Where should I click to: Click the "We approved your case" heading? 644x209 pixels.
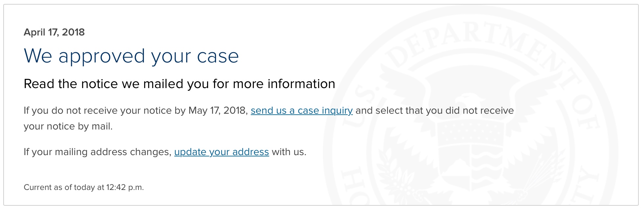click(131, 56)
